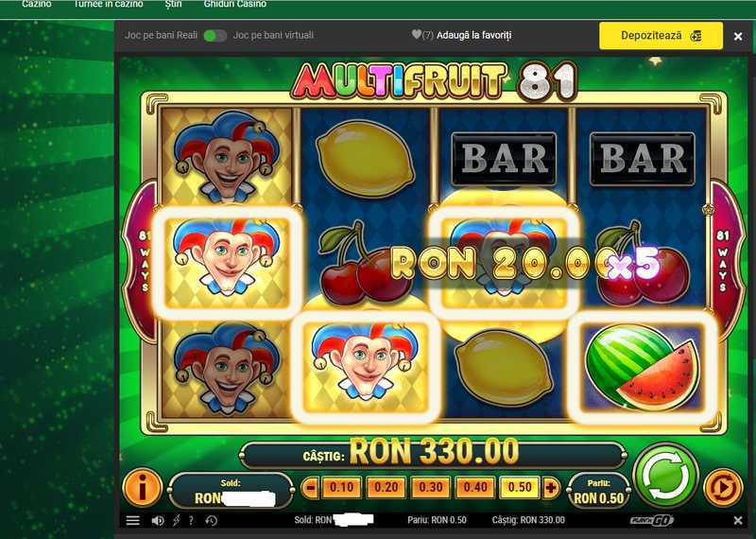Viewport: 756px width, 539px height.
Task: Mute the game sound speaker icon
Action: [157, 521]
